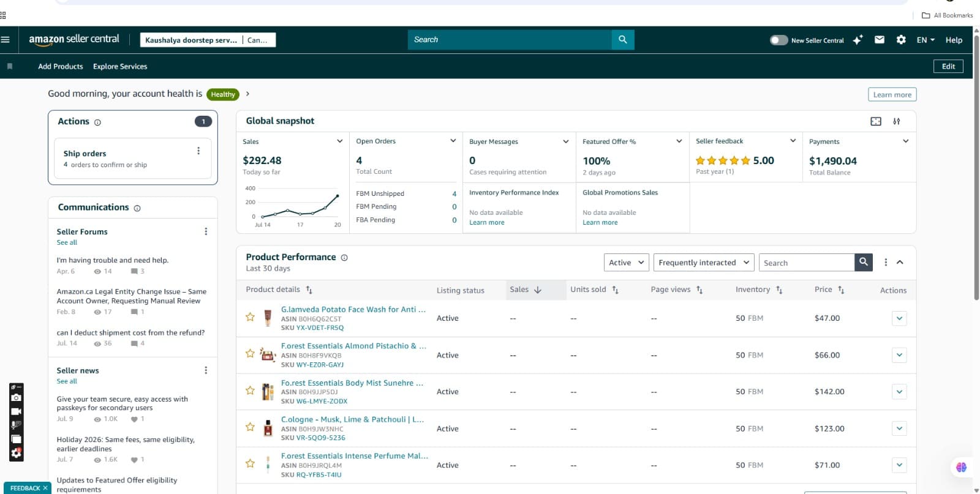Click the video record icon in side toolbar
The image size is (980, 494).
(16, 411)
